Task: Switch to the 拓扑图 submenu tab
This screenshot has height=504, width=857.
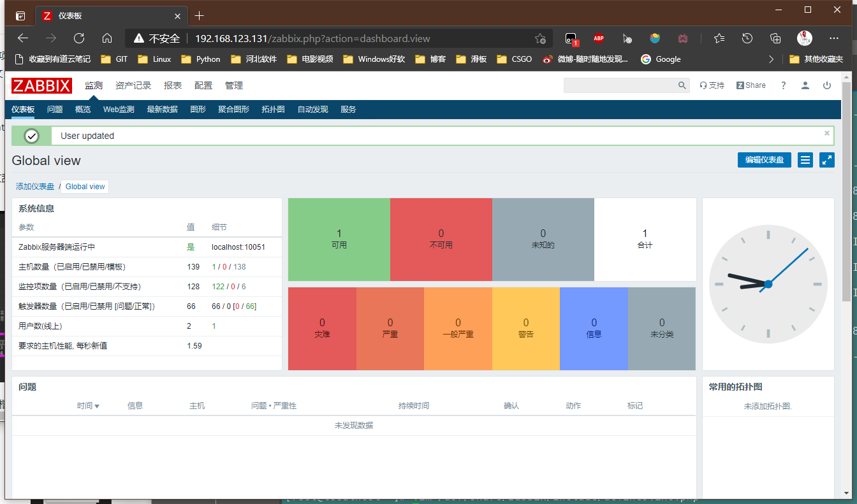Action: point(273,110)
